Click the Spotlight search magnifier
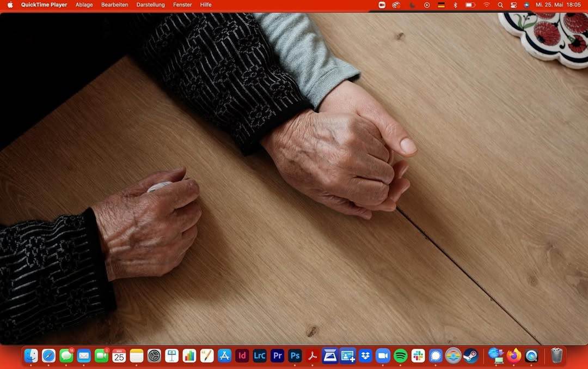 pos(500,5)
